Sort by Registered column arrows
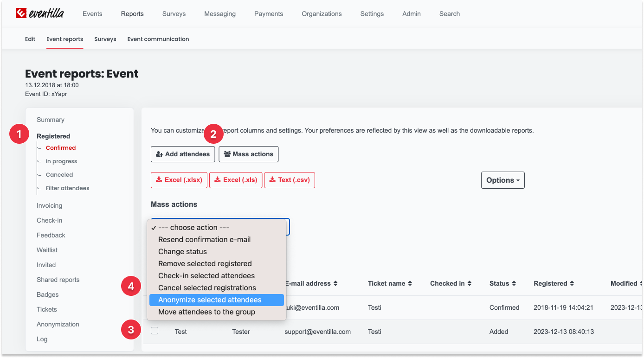The image size is (644, 358). pyautogui.click(x=572, y=283)
